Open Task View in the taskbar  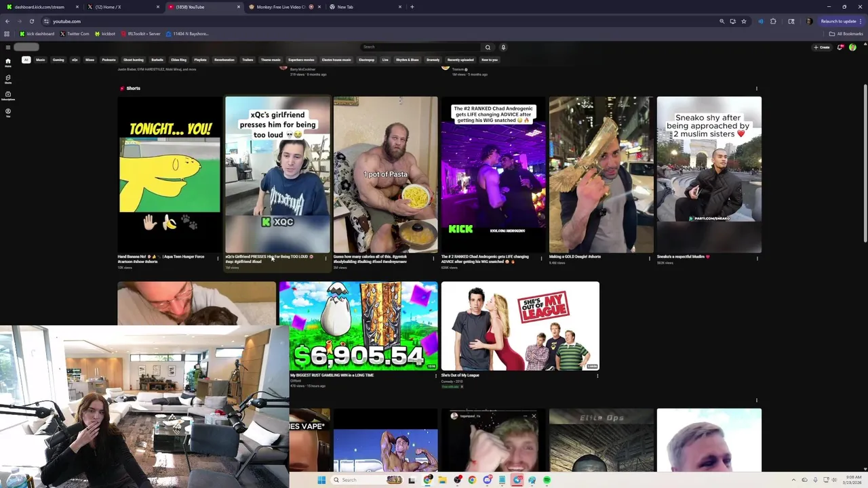point(412,480)
